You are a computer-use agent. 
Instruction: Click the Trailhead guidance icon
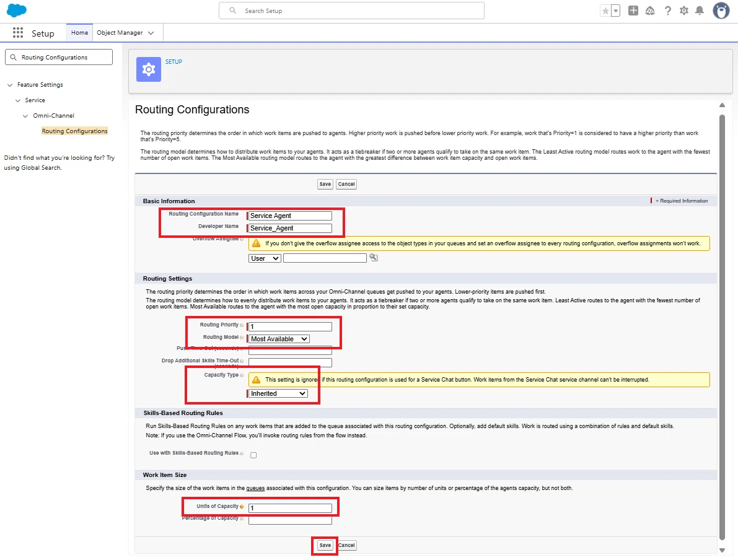pos(650,11)
